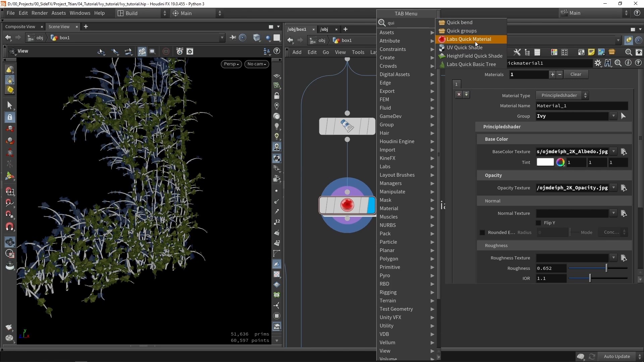Decrease Materials count with minus button
Image resolution: width=644 pixels, height=362 pixels.
pos(559,74)
